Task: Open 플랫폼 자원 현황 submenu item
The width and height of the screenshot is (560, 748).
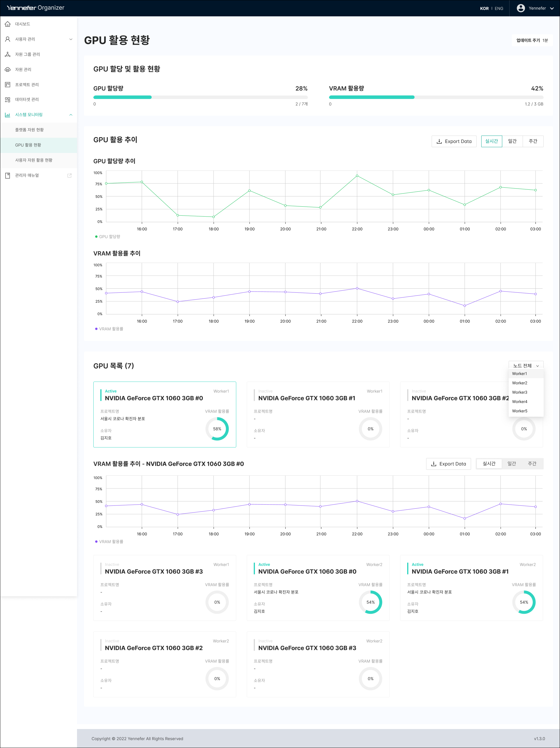Action: 29,130
